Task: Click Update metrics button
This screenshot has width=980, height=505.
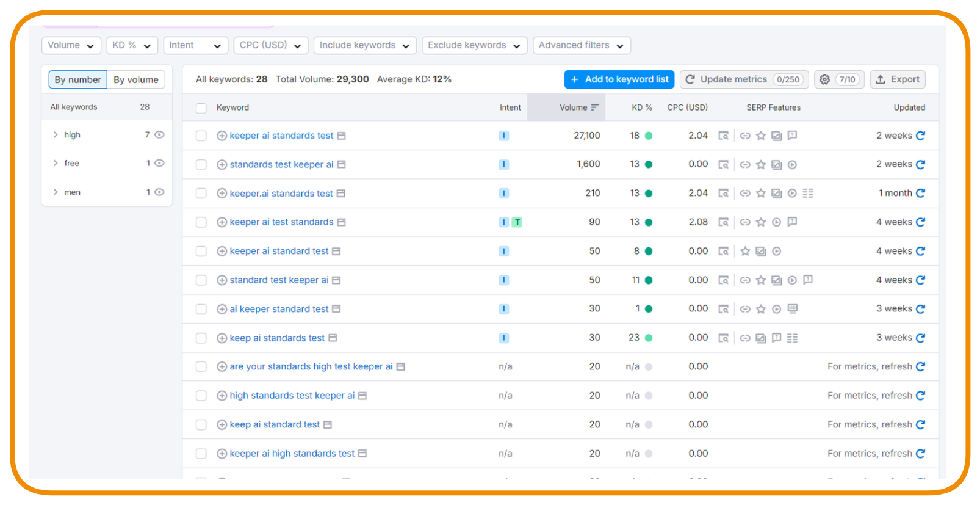Action: pyautogui.click(x=744, y=79)
